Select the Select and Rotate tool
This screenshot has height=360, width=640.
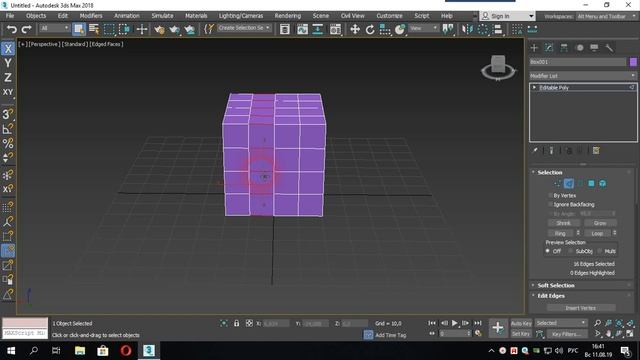point(370,29)
